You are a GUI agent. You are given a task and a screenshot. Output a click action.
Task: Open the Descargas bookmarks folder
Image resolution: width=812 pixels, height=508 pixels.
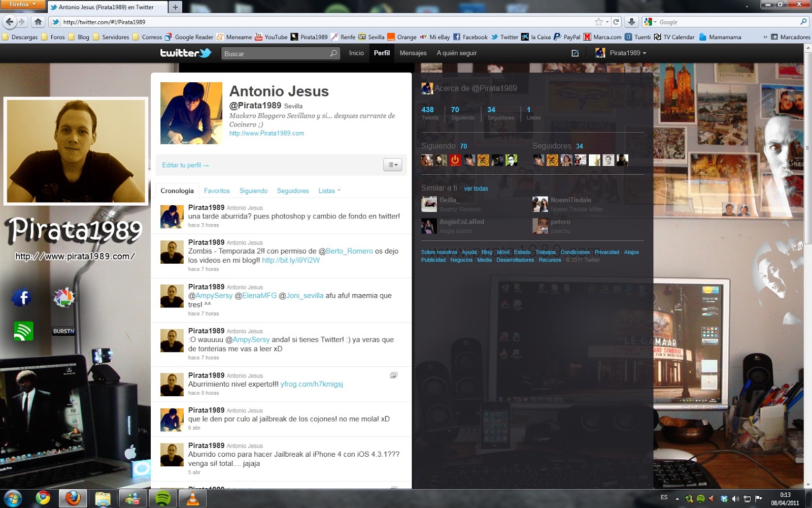pyautogui.click(x=20, y=37)
